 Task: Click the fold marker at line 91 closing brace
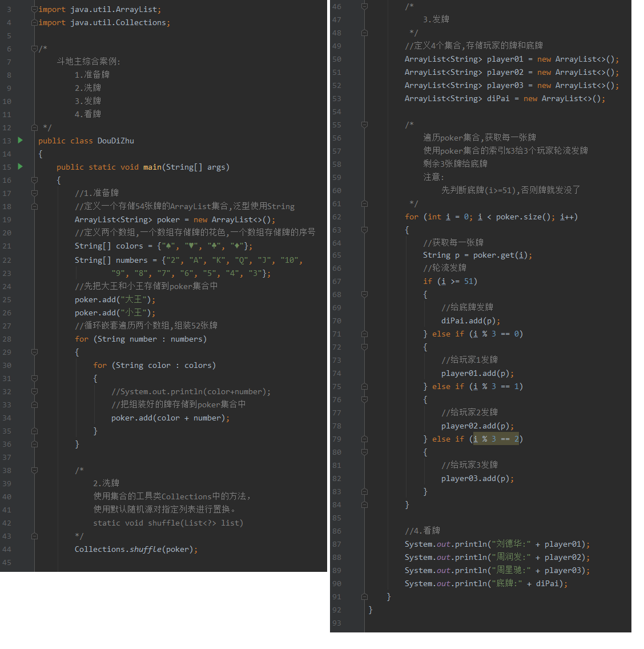364,596
